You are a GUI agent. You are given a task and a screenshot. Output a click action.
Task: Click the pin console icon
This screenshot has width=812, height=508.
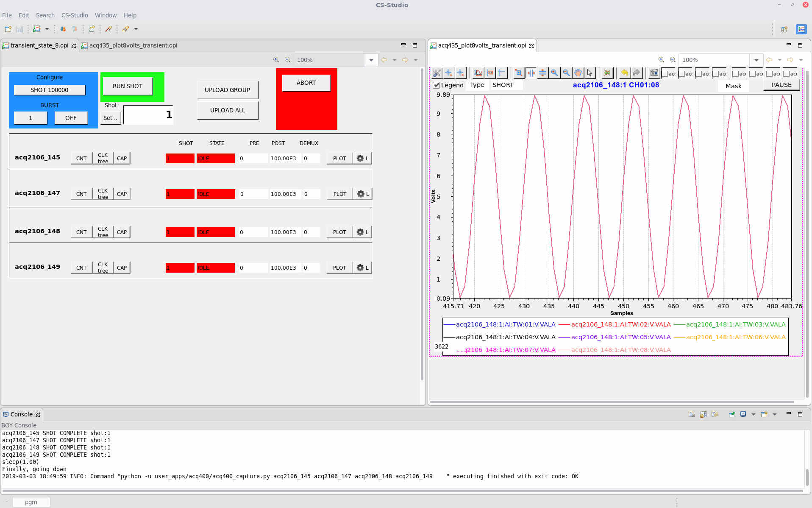point(732,414)
